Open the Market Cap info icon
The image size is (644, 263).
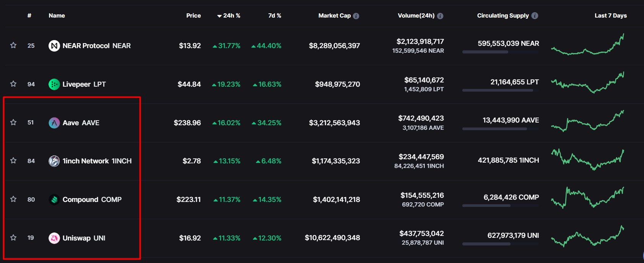point(356,16)
